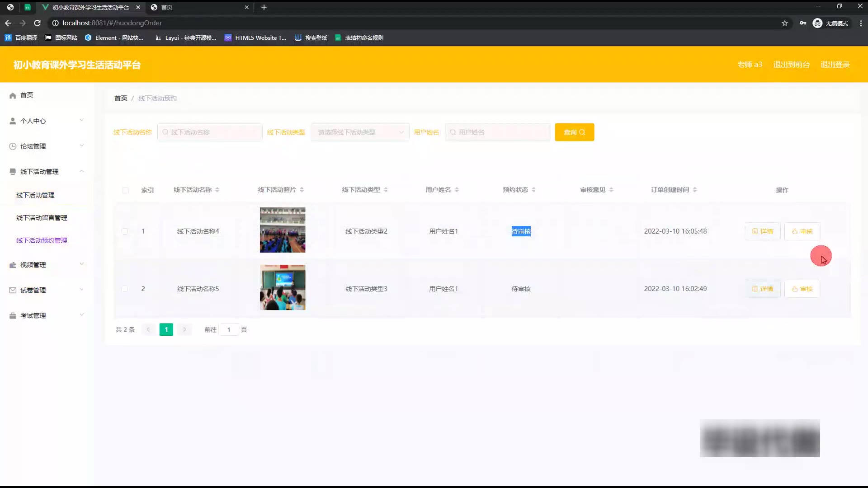Check the row for 线下活动名称4
Image resolution: width=868 pixels, height=488 pixels.
125,231
